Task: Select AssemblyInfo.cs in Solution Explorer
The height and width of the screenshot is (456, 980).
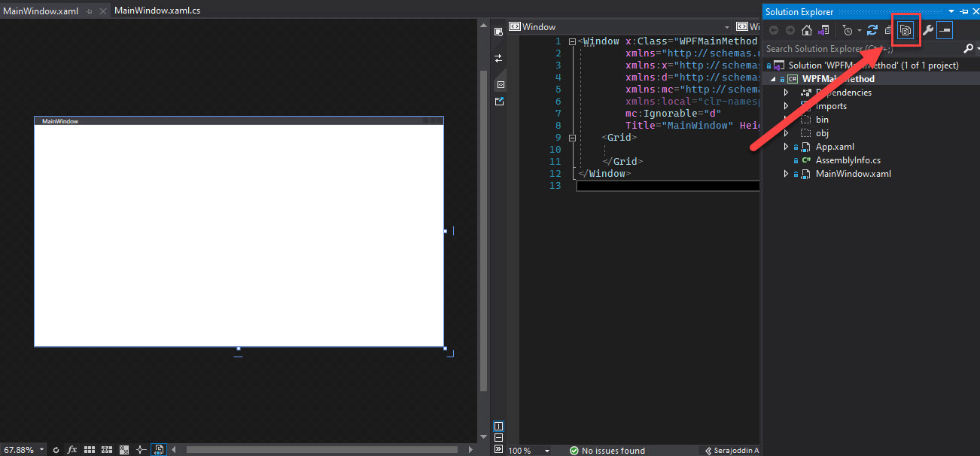Action: pos(848,160)
